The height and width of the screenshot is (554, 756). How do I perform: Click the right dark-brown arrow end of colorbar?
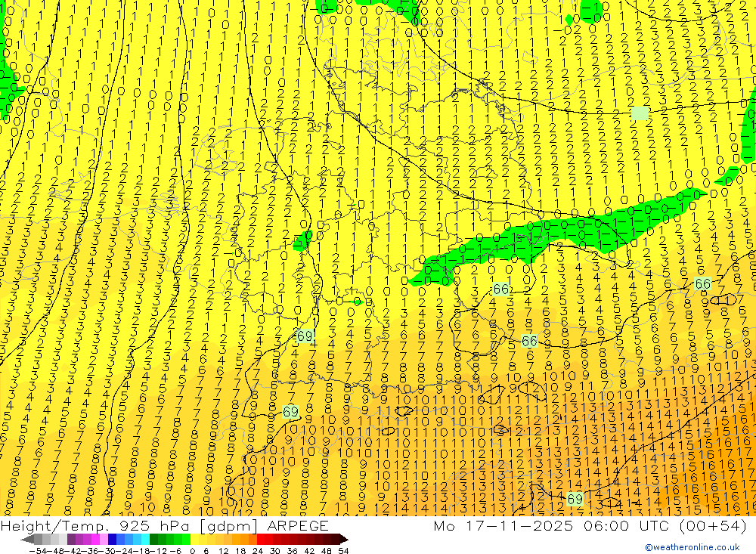click(344, 540)
